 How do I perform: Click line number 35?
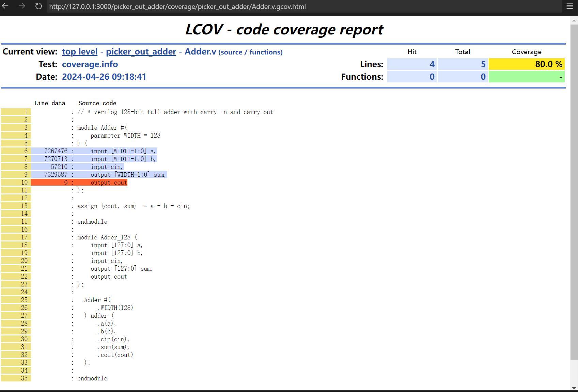point(24,378)
